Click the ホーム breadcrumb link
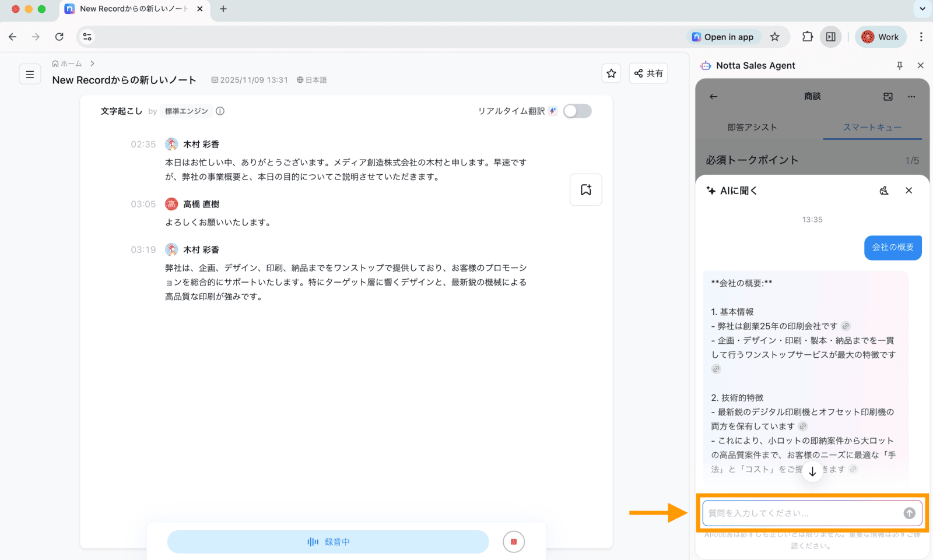Viewport: 933px width, 560px height. point(67,64)
